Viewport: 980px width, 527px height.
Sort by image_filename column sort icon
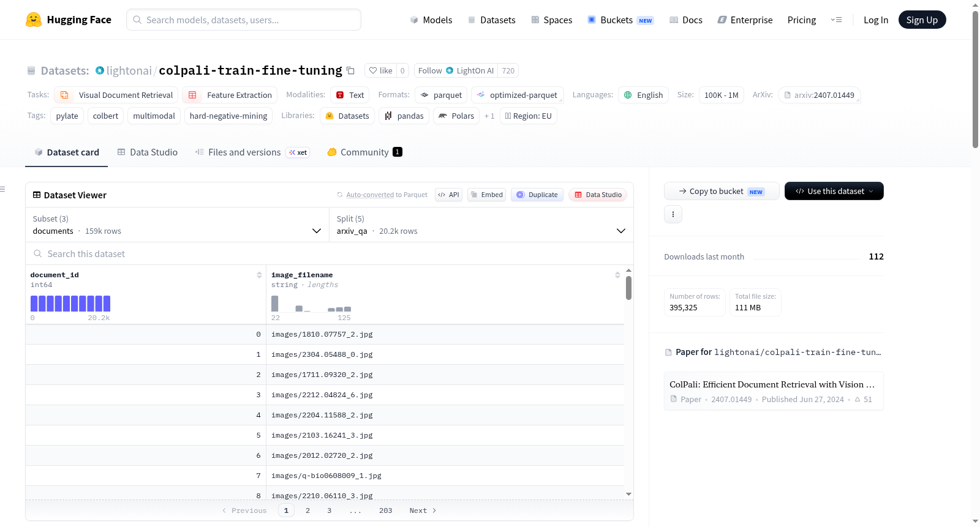(617, 275)
